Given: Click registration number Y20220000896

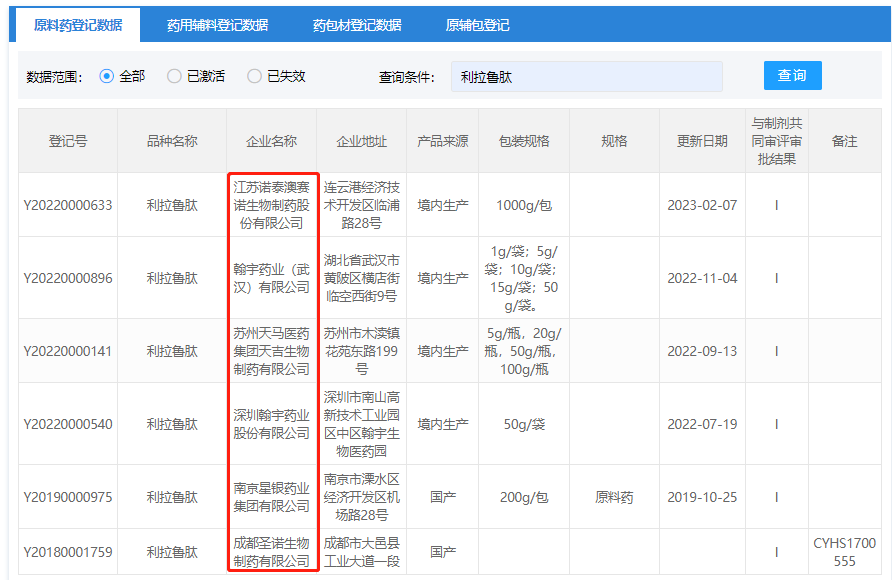Looking at the screenshot, I should tap(68, 278).
